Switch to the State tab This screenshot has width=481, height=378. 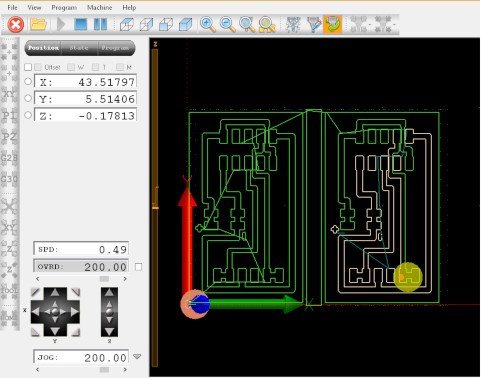tap(79, 48)
